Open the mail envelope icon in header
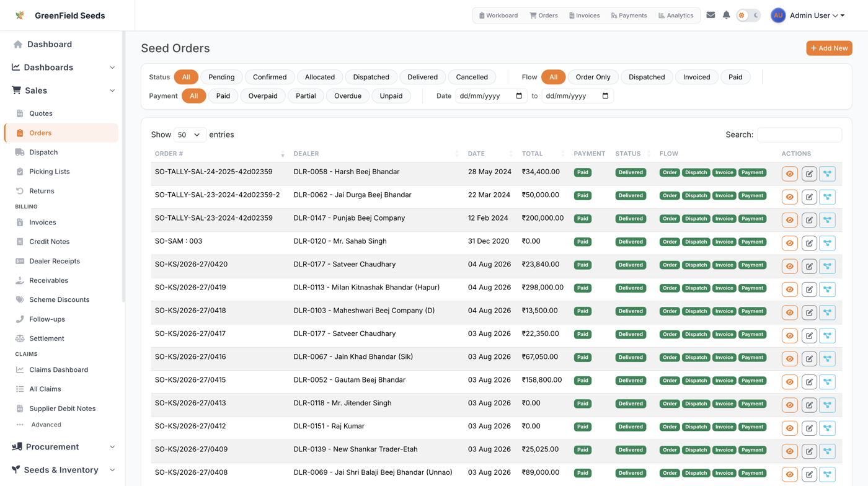The image size is (868, 486). coord(711,15)
